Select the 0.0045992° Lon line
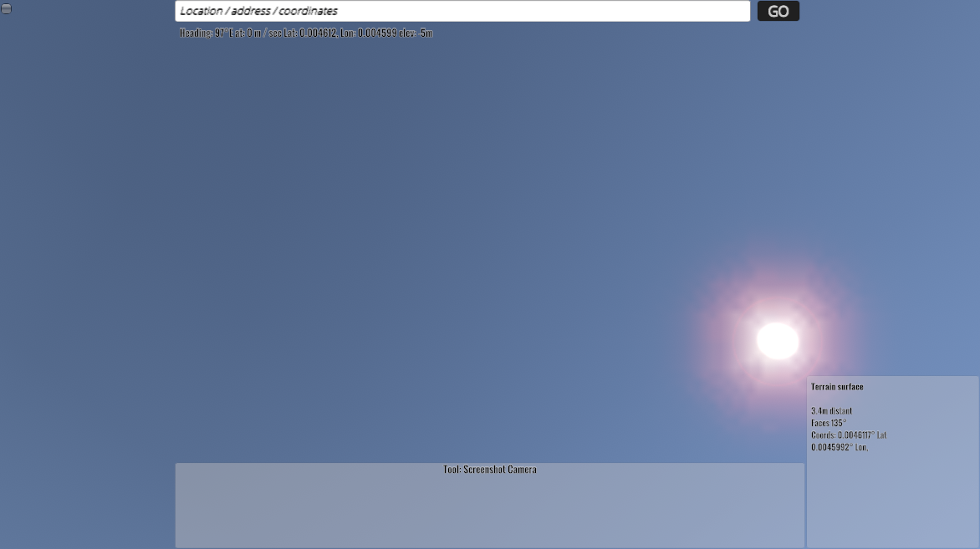This screenshot has height=549, width=980. [x=840, y=447]
